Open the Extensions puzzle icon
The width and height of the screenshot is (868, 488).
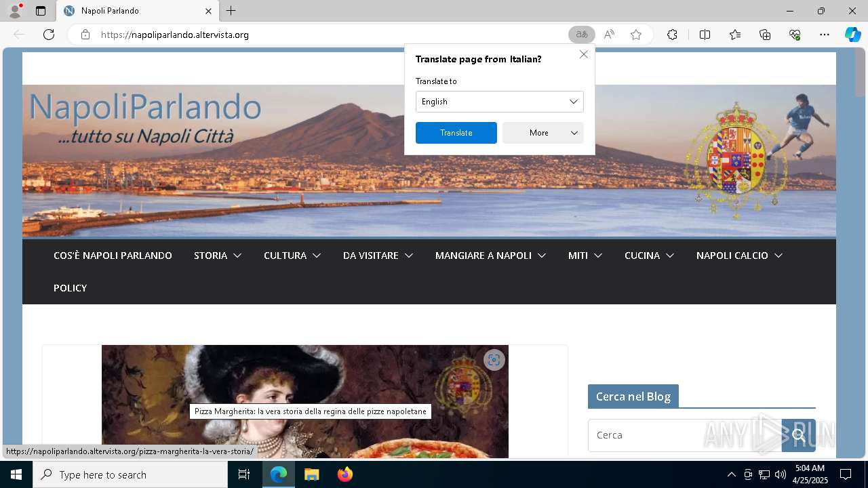tap(672, 35)
